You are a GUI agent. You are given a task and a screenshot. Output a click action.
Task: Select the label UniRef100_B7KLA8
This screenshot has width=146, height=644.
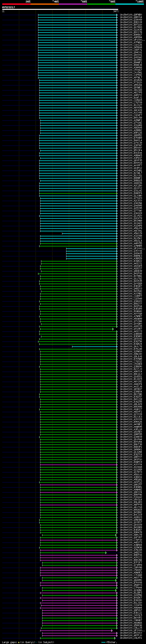tap(131, 349)
